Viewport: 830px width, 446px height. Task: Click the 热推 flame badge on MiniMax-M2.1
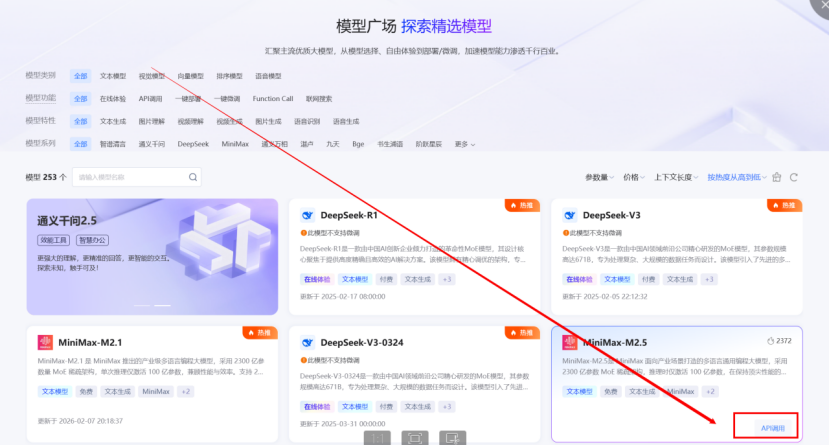260,333
